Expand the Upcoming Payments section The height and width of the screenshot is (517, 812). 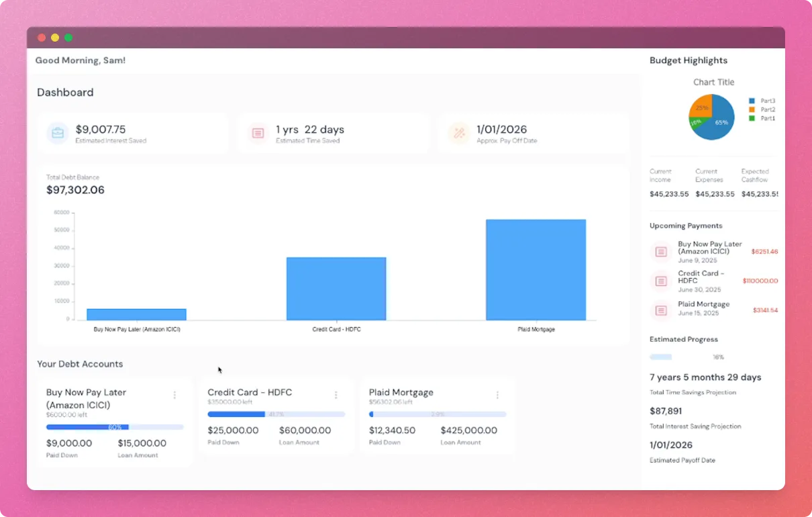(684, 226)
